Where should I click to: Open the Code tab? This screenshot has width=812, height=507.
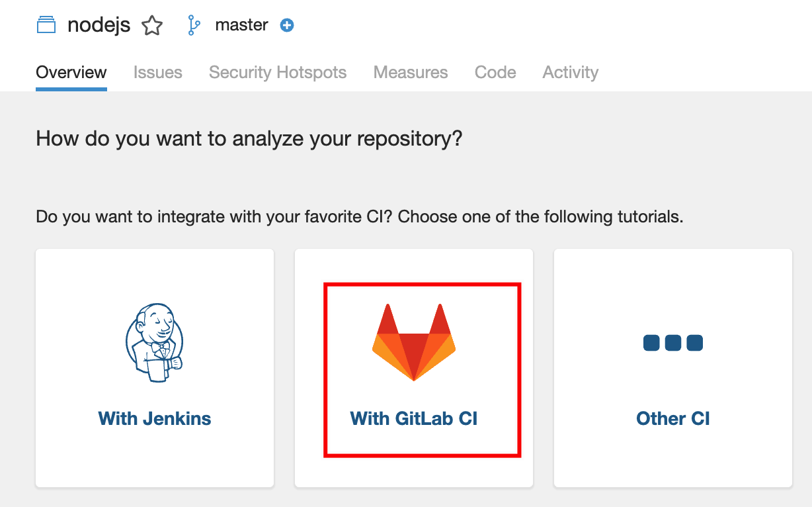point(495,73)
